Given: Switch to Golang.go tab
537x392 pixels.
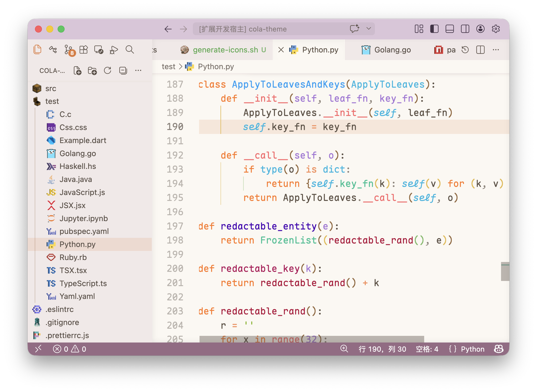Looking at the screenshot, I should click(386, 50).
